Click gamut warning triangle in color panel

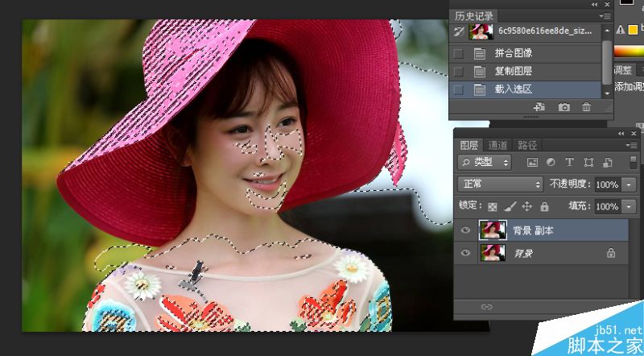click(x=621, y=29)
